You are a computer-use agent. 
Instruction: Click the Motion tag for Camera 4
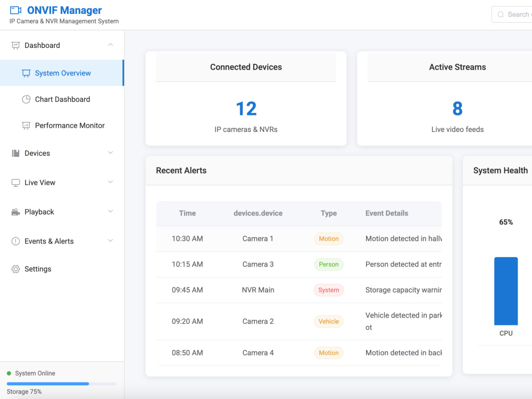coord(329,353)
